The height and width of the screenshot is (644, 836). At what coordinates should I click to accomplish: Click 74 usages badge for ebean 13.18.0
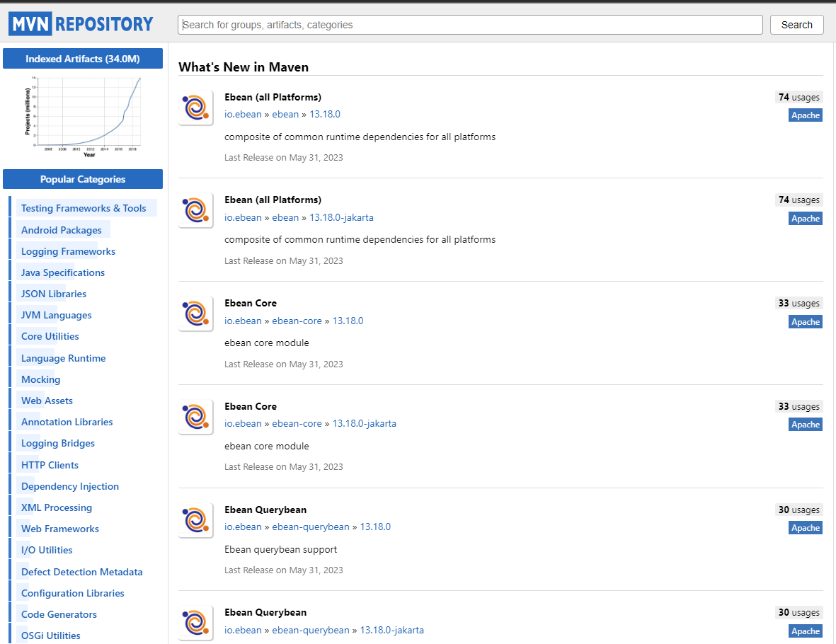(x=798, y=97)
